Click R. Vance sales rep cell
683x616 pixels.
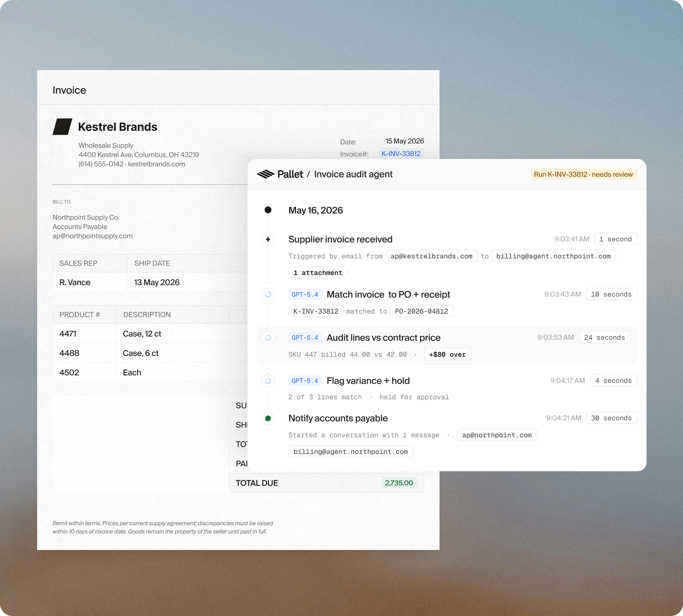75,282
